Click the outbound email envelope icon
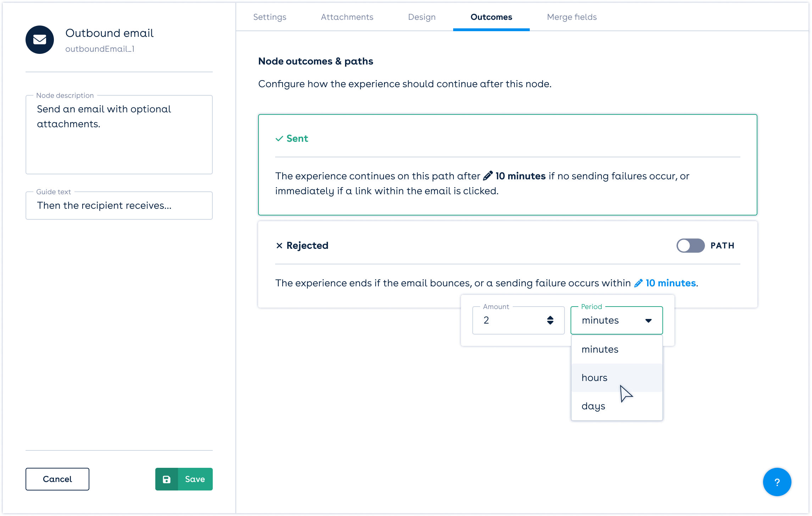 tap(40, 40)
